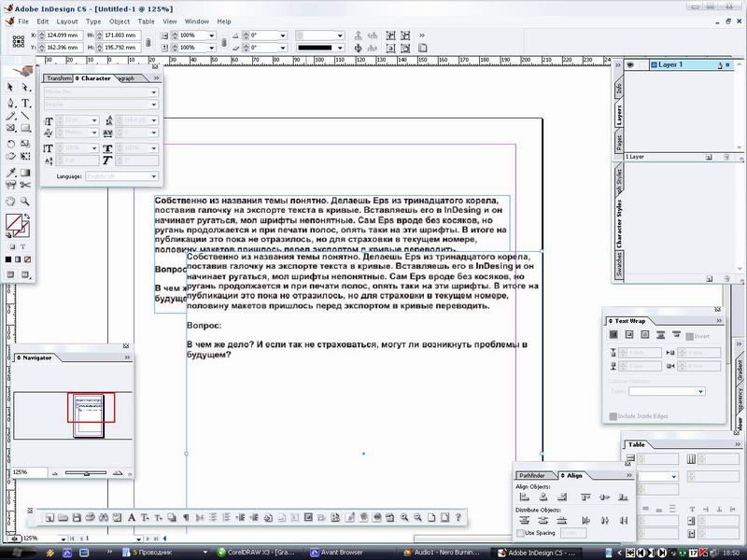Click the Fill color box in toolbox
This screenshot has height=560, width=747.
coord(14,222)
